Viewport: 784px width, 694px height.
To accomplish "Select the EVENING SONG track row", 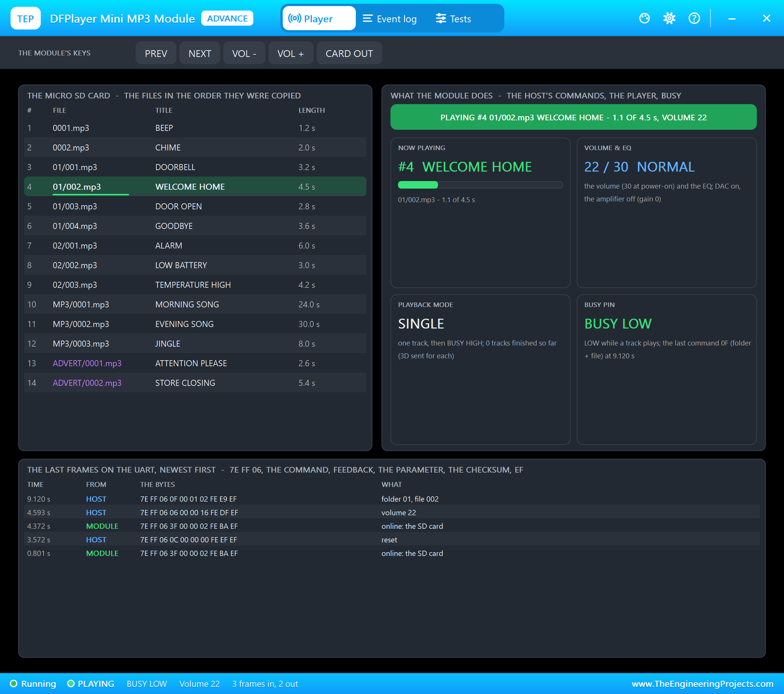I will pos(195,324).
